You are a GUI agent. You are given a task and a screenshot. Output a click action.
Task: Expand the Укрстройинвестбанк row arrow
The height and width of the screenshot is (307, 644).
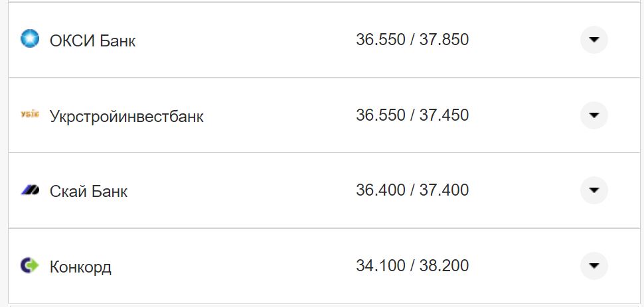(594, 115)
